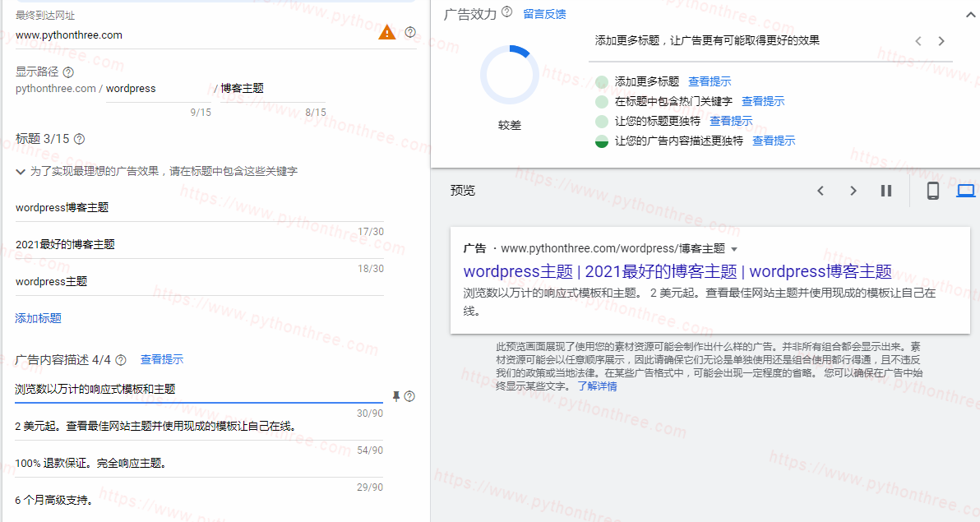Open 查看提示 for 在标题中包含热门关键字
Viewport: 980px width, 522px height.
pyautogui.click(x=762, y=101)
